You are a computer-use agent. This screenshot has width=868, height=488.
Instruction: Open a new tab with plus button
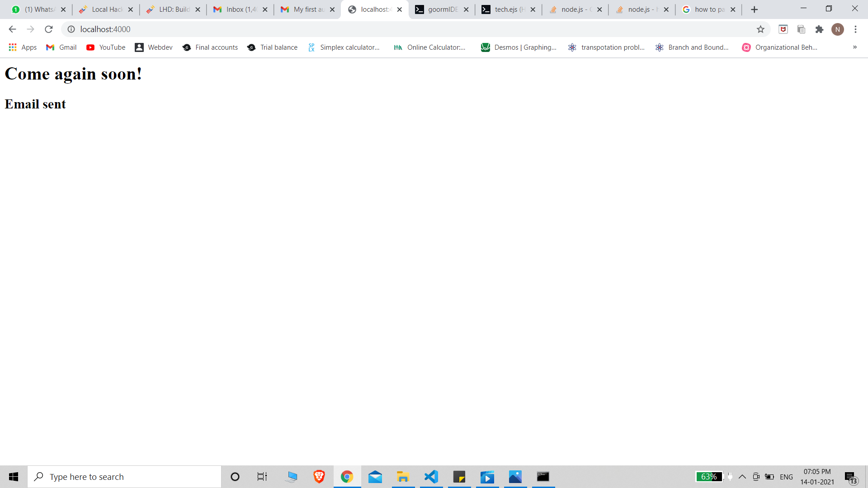click(754, 9)
